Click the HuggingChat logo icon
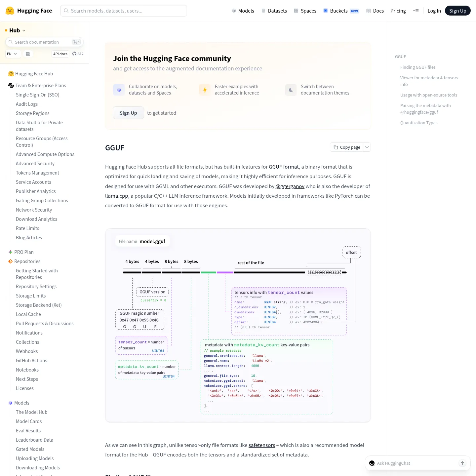Screen dimensions: 476x476 coord(372,463)
